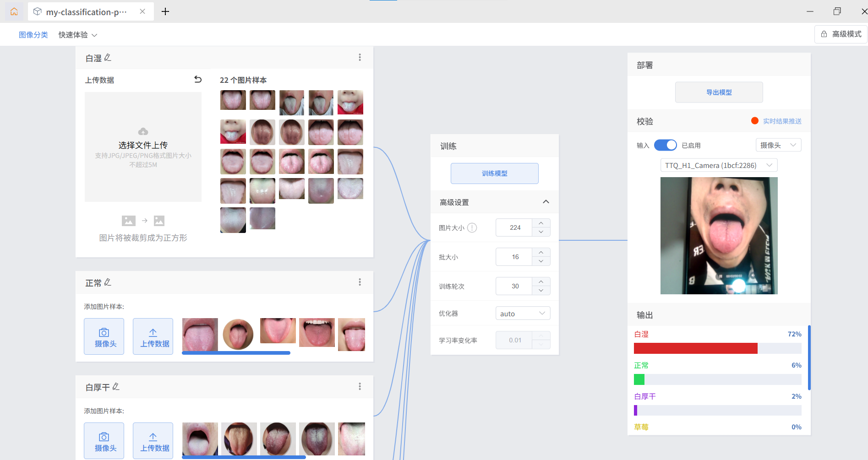Click the 摄像头 capture button under 正常
This screenshot has height=460, width=868.
tap(104, 336)
